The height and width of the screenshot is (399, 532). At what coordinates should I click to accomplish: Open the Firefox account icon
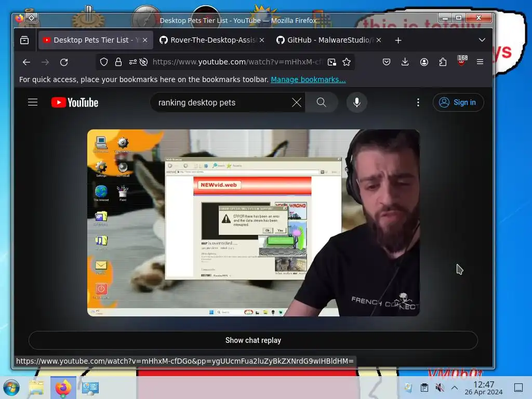tap(424, 62)
